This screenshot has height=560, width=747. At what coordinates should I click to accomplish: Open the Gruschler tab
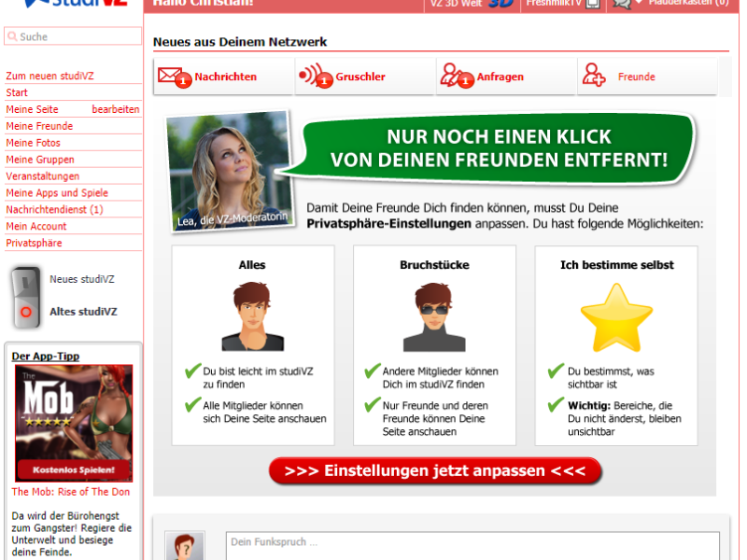tap(364, 77)
